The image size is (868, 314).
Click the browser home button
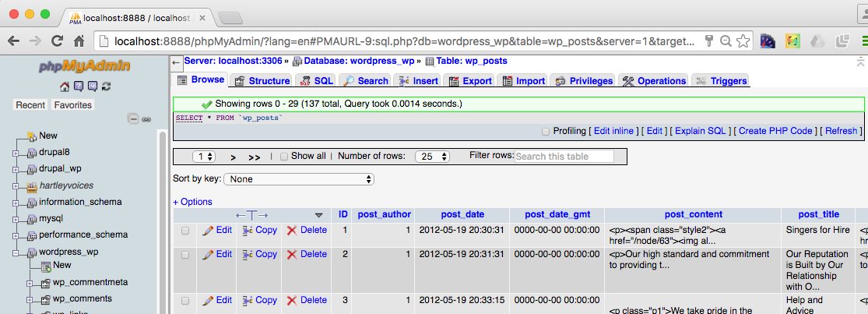pyautogui.click(x=79, y=41)
